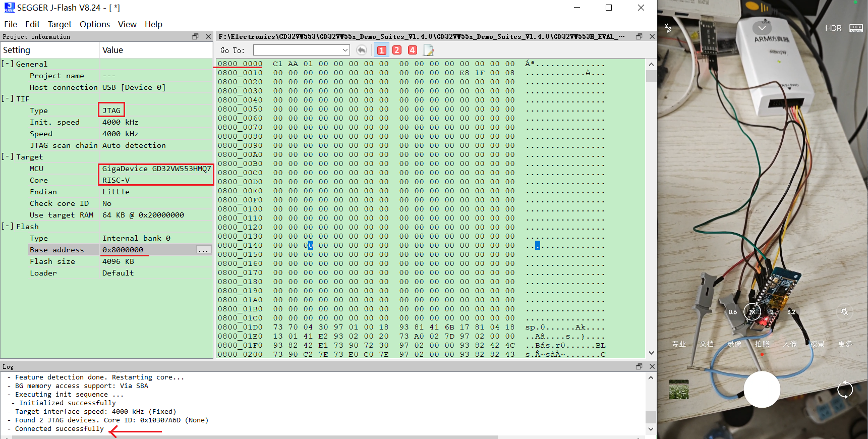Switch camera to 录像 mode
Image resolution: width=868 pixels, height=439 pixels.
click(x=734, y=344)
